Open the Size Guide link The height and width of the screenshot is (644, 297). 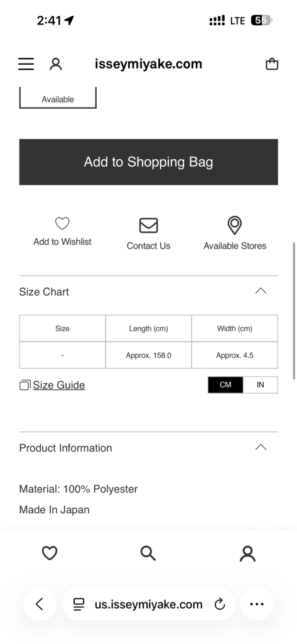pos(58,386)
